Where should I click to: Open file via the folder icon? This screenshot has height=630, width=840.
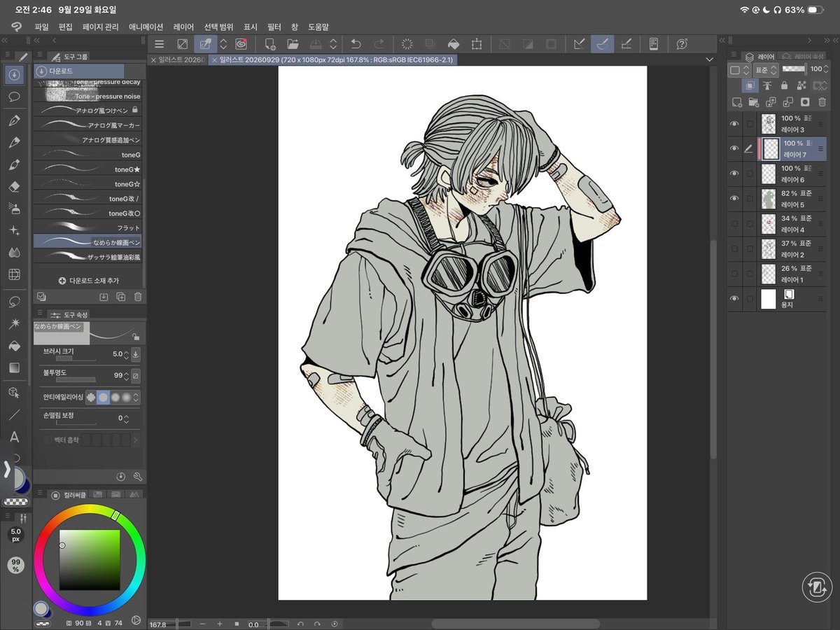[293, 44]
